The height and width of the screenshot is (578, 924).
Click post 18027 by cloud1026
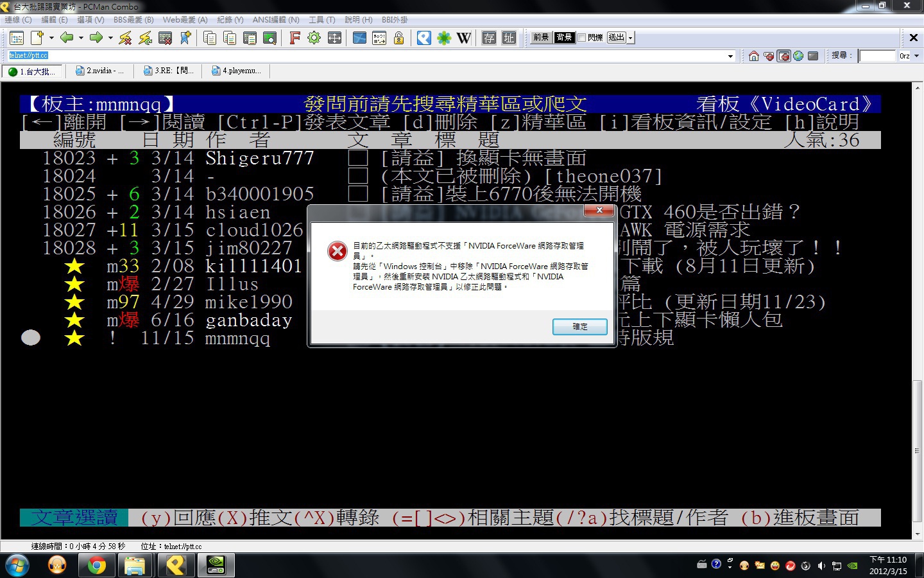tap(450, 230)
